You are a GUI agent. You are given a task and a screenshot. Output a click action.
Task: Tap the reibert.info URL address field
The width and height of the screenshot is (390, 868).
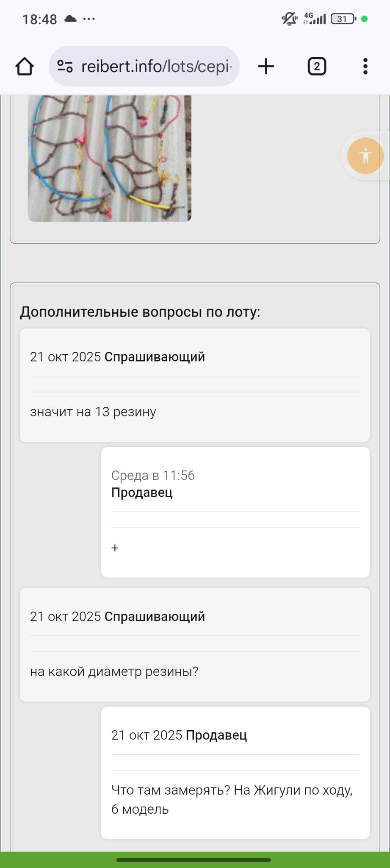coord(156,67)
